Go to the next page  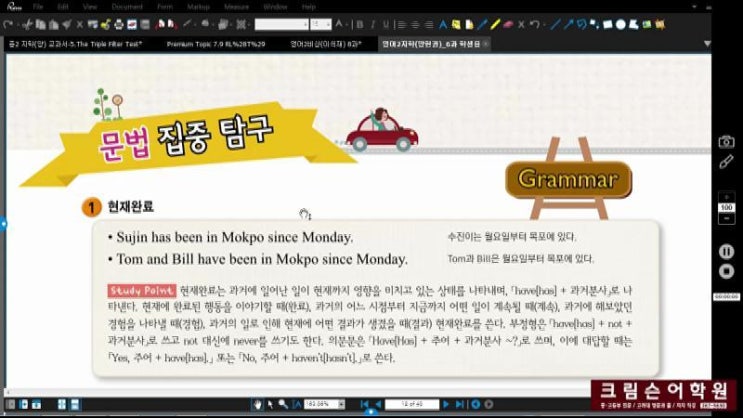click(x=446, y=404)
